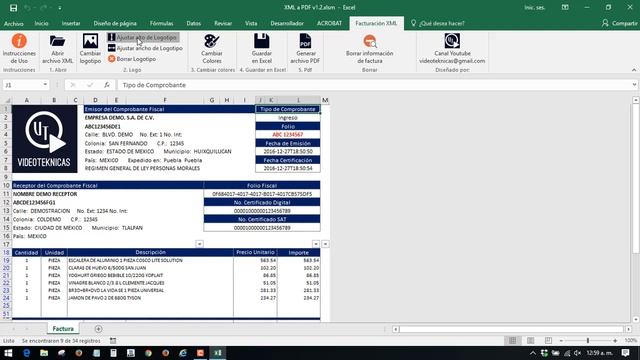
Task: Click Borrar Logotipo in the ribbon
Action: [x=132, y=59]
